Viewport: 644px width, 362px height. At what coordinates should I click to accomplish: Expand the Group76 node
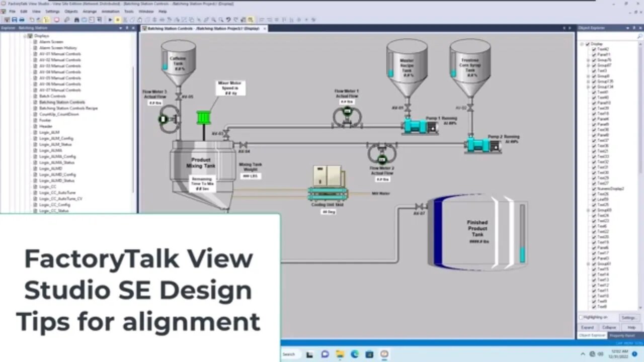point(588,60)
